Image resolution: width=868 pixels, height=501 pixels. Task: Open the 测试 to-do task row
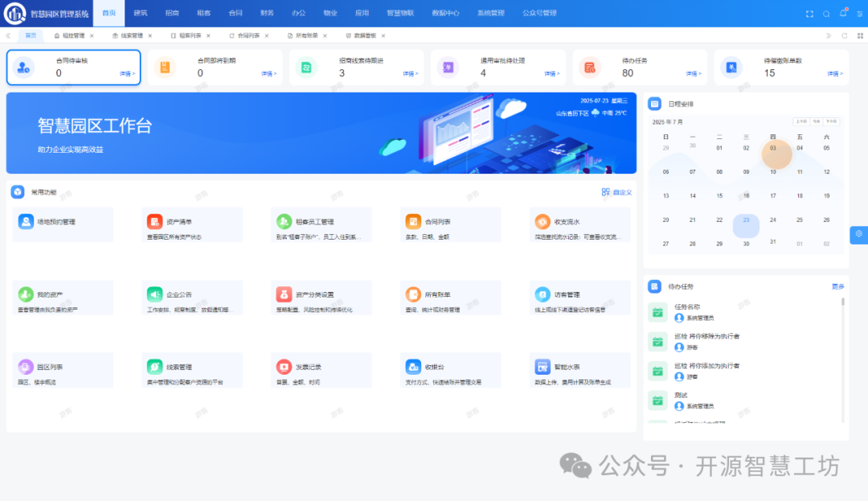point(744,400)
